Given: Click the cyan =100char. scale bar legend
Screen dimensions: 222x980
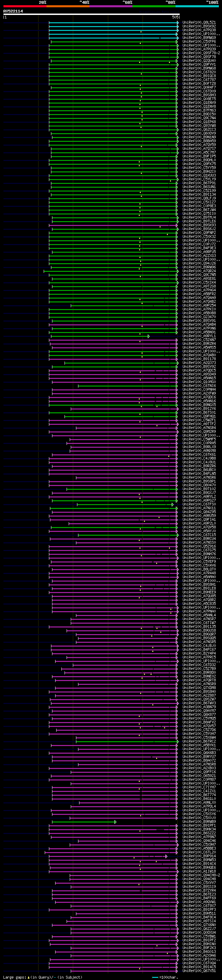Looking at the screenshot, I should (165, 977).
